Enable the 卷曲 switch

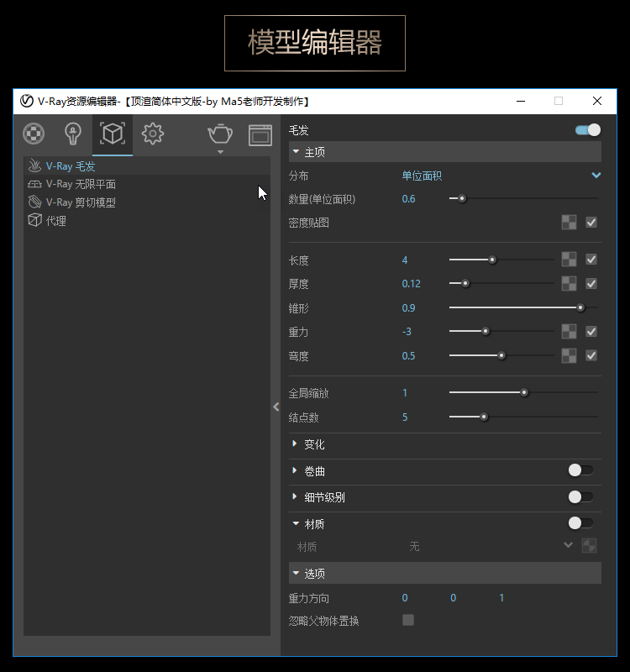(x=580, y=470)
